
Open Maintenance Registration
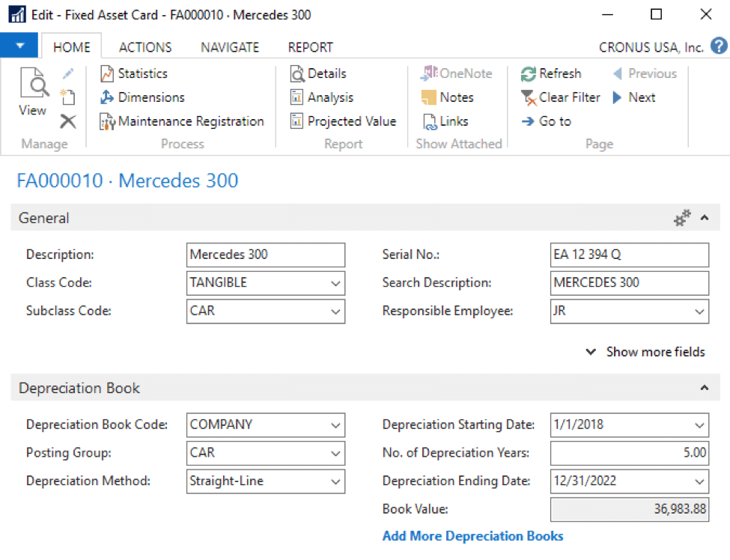click(x=182, y=121)
